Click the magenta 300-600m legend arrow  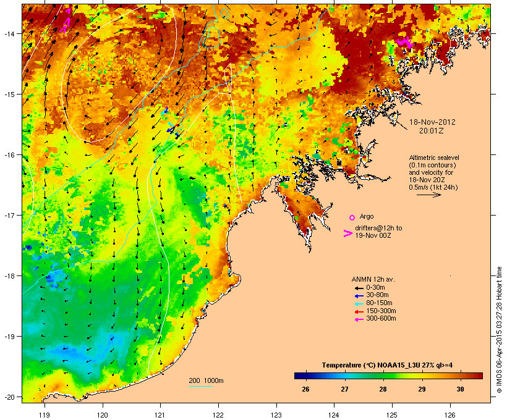[359, 319]
